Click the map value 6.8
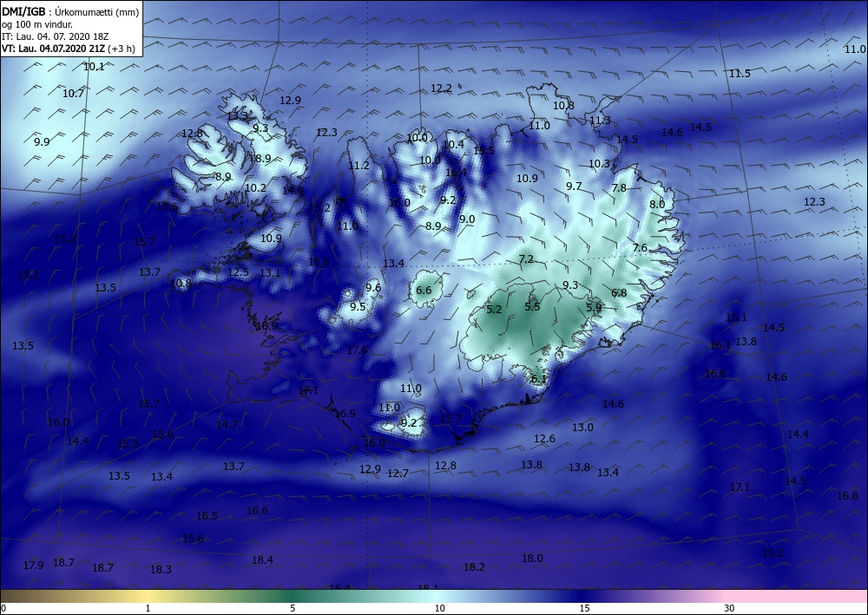868x615 pixels. [x=619, y=293]
